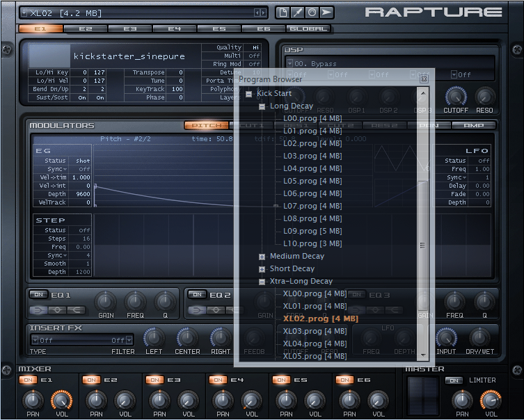Select the peak shape icon in EQ 2
Screen dimensions: 524x420
coord(215,309)
